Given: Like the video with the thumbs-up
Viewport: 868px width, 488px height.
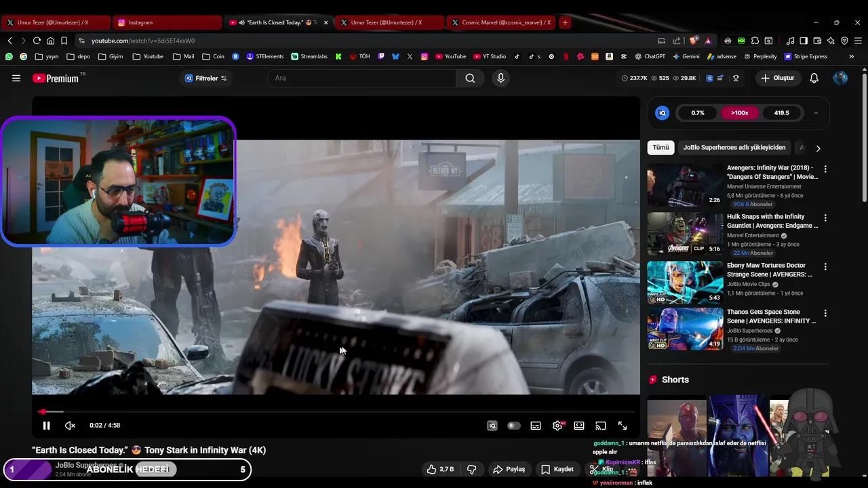Looking at the screenshot, I should coord(439,469).
